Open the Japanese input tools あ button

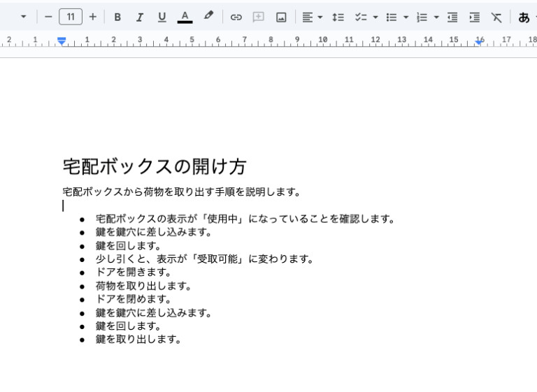click(x=524, y=17)
